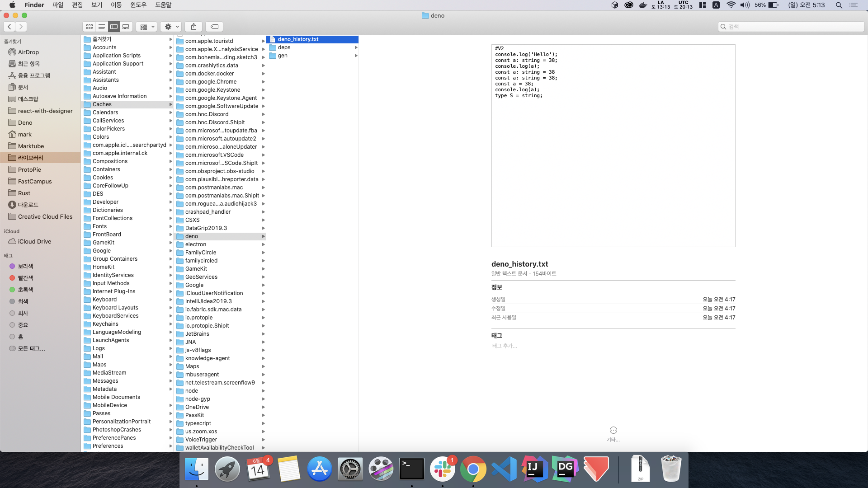Switch to icon view in toolbar
The image size is (868, 488).
90,27
